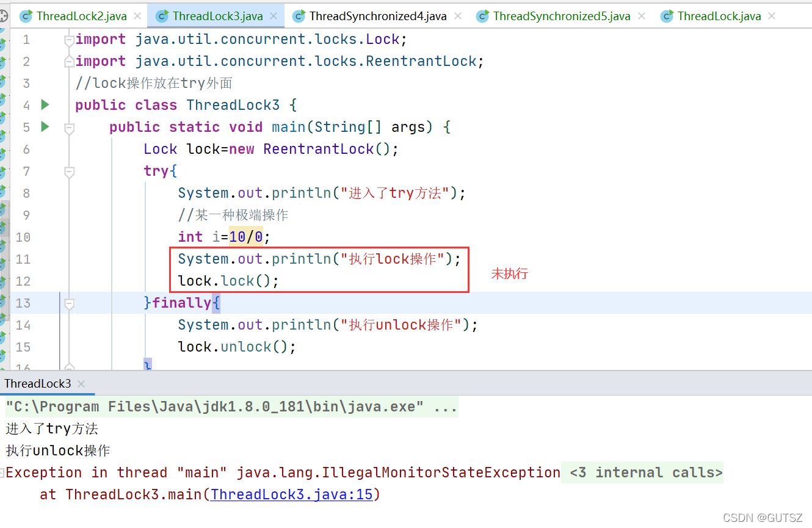Viewport: 812px width, 528px height.
Task: Click the run gutter arrow beside class ThreadLock3
Action: click(x=45, y=104)
